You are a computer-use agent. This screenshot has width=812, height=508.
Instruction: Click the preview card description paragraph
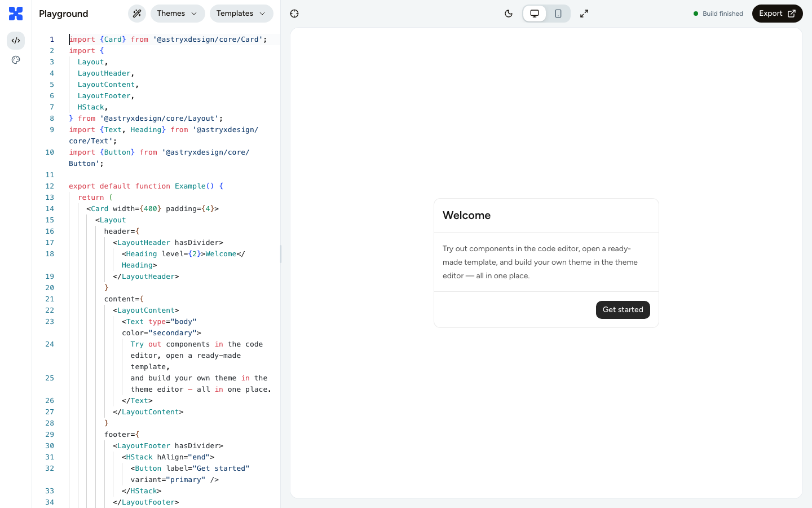pyautogui.click(x=540, y=262)
